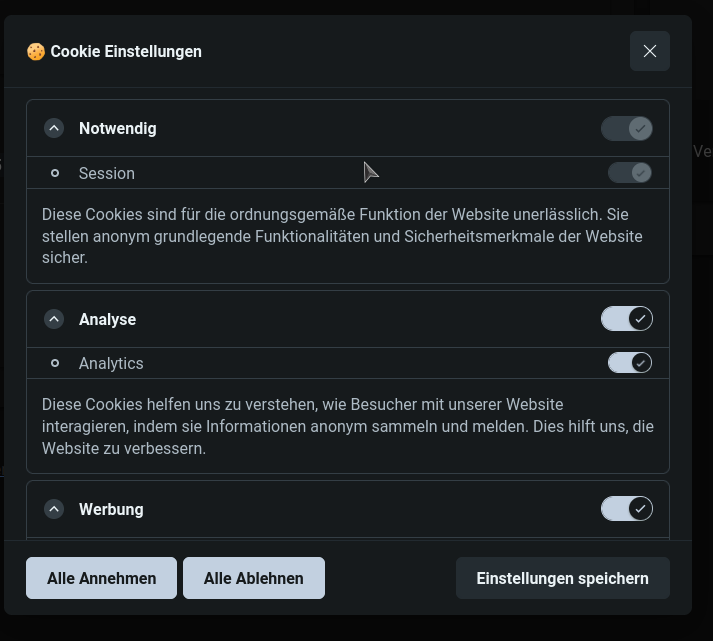Click the cookie emoji in dialog title
The height and width of the screenshot is (641, 713).
click(x=36, y=51)
